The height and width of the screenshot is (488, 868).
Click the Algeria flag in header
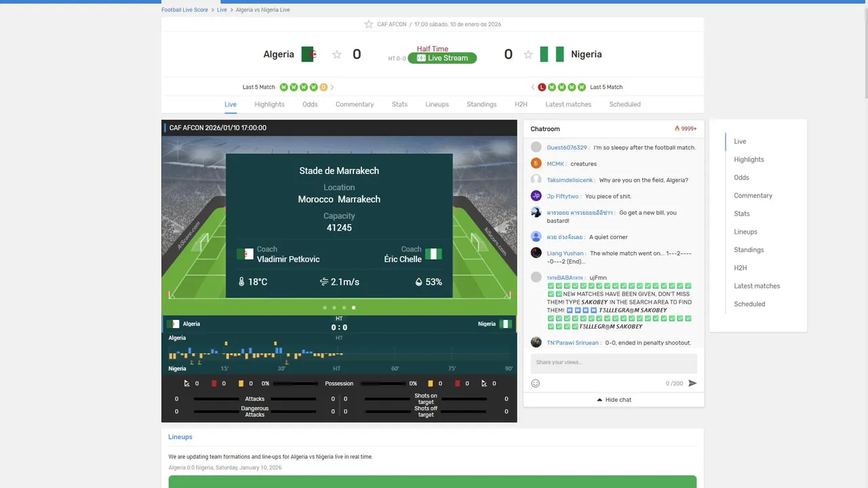click(309, 54)
